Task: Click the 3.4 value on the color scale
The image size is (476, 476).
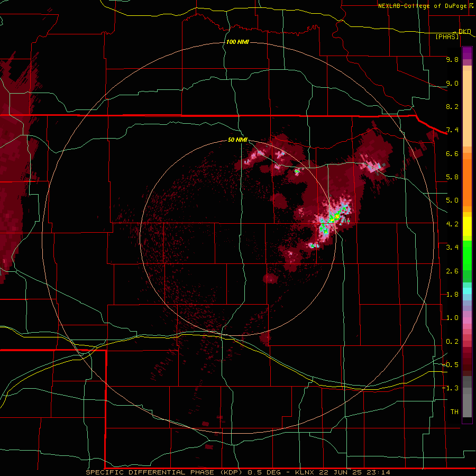Action: (452, 248)
